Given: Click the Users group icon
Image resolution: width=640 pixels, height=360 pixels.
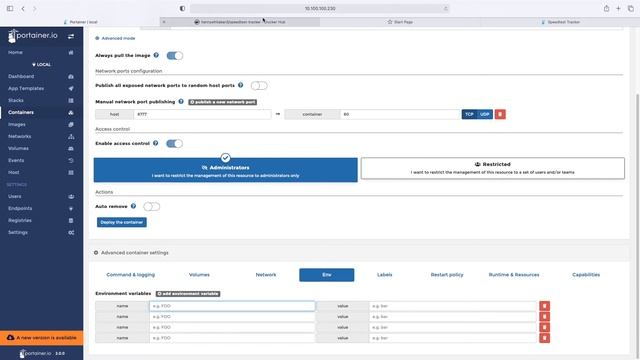Looking at the screenshot, I should (x=71, y=196).
